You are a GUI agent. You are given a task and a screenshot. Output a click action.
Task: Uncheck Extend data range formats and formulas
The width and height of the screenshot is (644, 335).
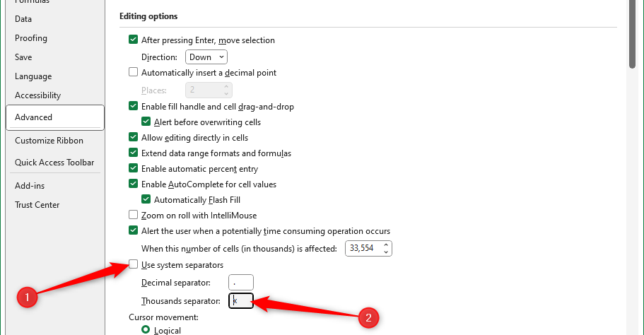click(x=133, y=153)
